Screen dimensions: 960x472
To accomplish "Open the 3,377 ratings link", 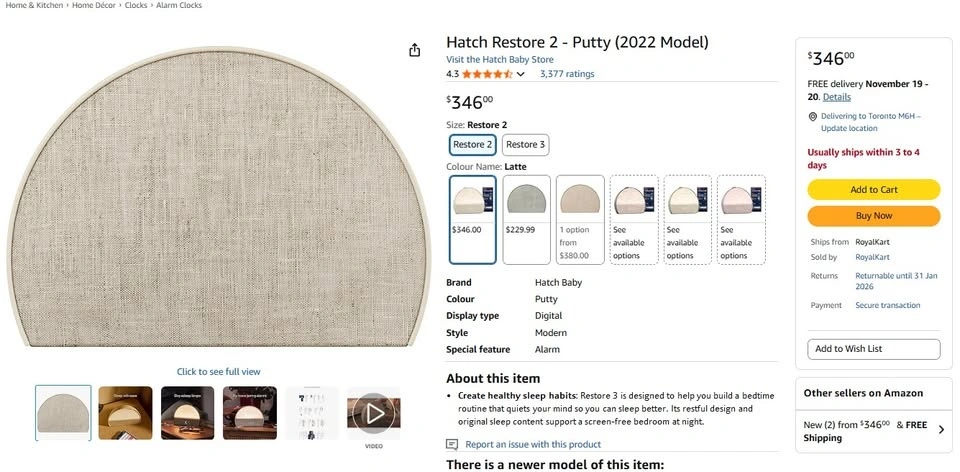I will pyautogui.click(x=567, y=74).
